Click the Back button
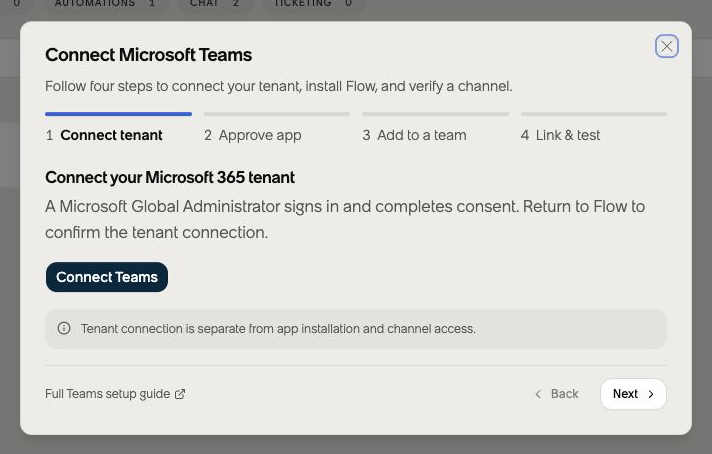 (557, 394)
